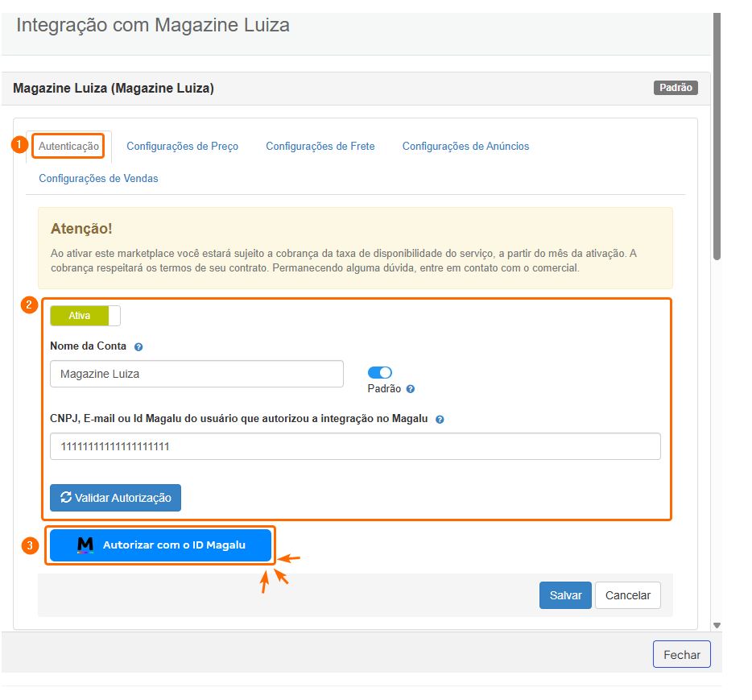The width and height of the screenshot is (752, 700).
Task: Click help icon beside Padrão label
Action: (411, 389)
